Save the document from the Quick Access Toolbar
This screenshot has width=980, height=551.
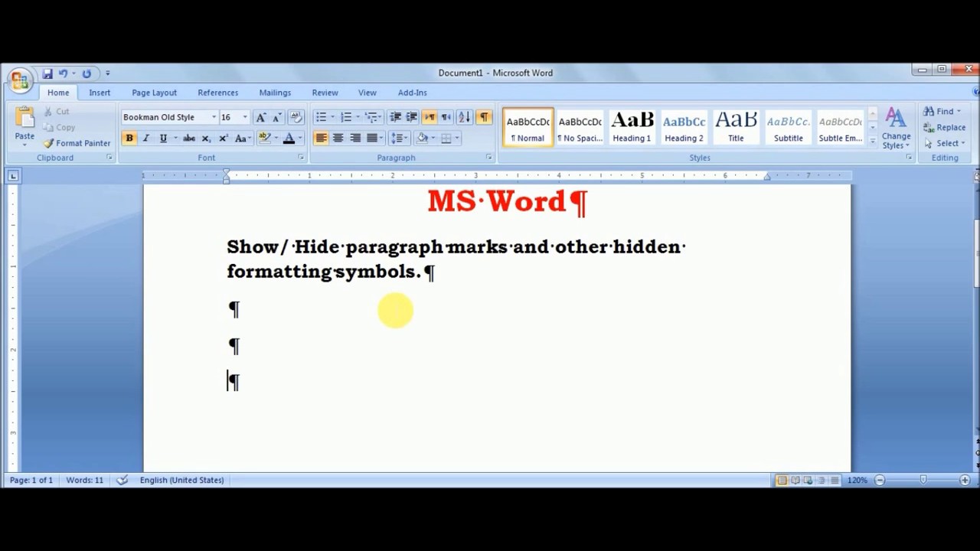tap(47, 73)
